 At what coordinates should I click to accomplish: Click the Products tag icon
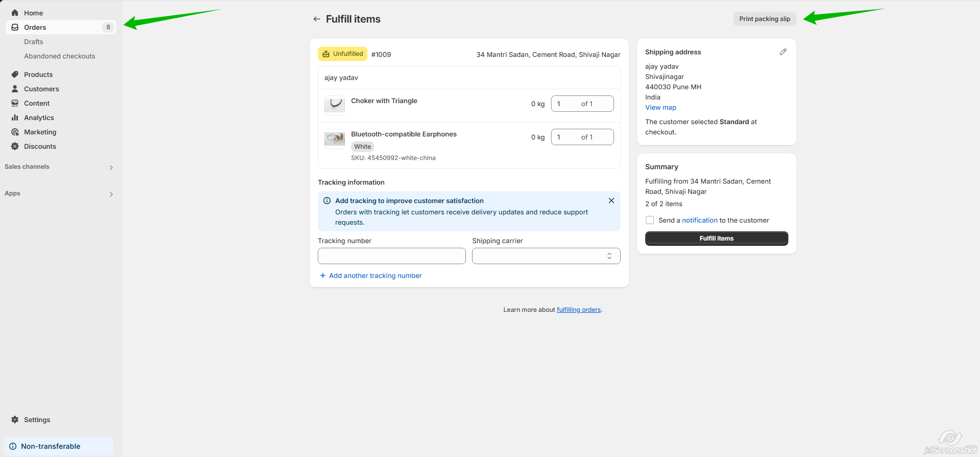15,74
